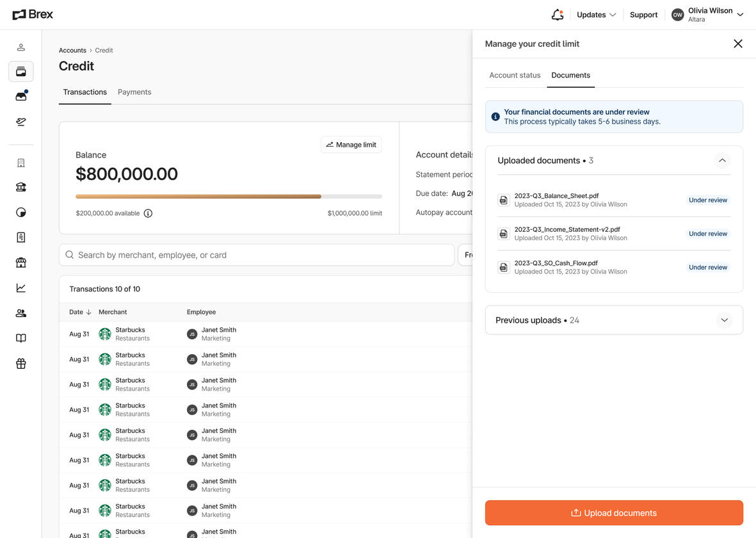Image resolution: width=756 pixels, height=538 pixels.
Task: Open the Updates dropdown menu
Action: pyautogui.click(x=596, y=15)
